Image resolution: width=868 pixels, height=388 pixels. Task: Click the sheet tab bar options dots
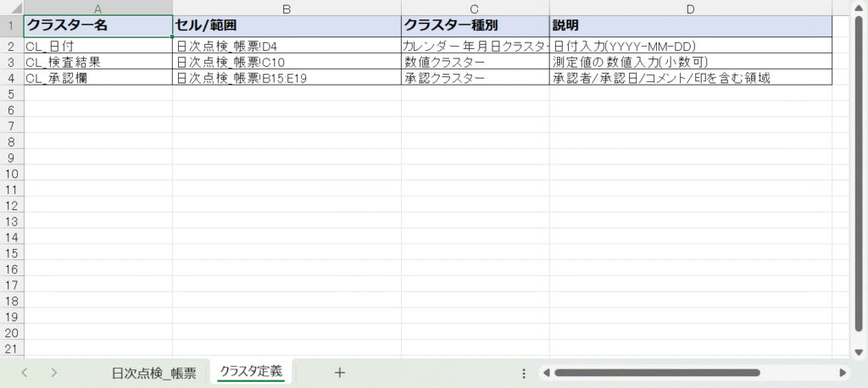click(x=524, y=373)
